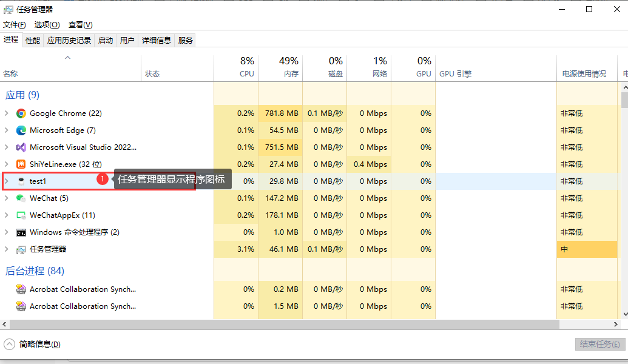Expand the WeChat (5) group

click(x=7, y=198)
